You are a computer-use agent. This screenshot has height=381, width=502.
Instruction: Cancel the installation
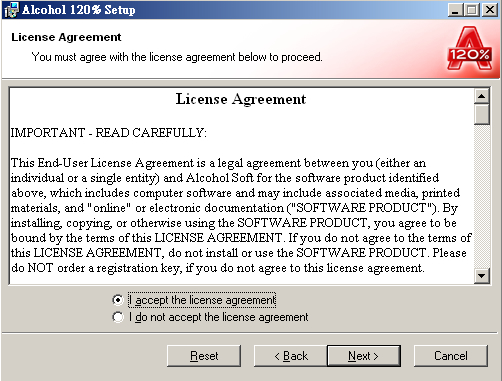tap(451, 356)
